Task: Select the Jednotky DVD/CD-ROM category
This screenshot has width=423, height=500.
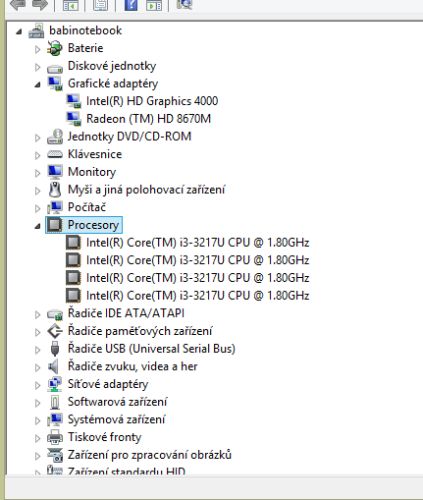Action: 130,137
